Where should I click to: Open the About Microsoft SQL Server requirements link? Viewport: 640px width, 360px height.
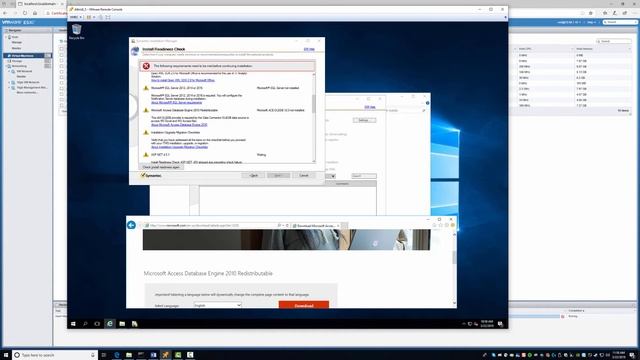176,102
